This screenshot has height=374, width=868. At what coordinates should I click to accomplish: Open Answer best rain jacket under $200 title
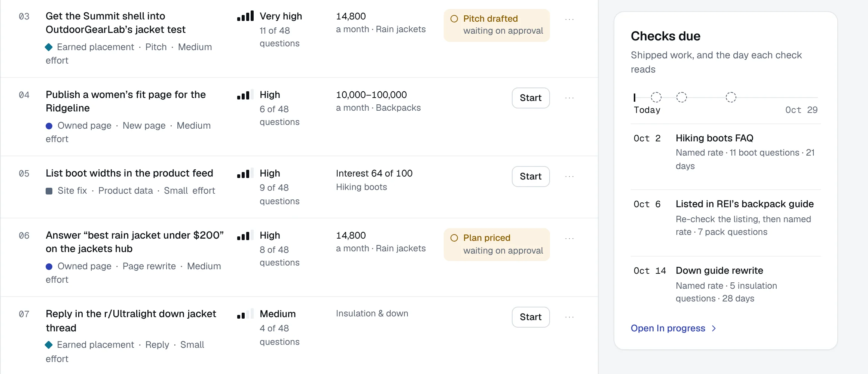point(135,242)
